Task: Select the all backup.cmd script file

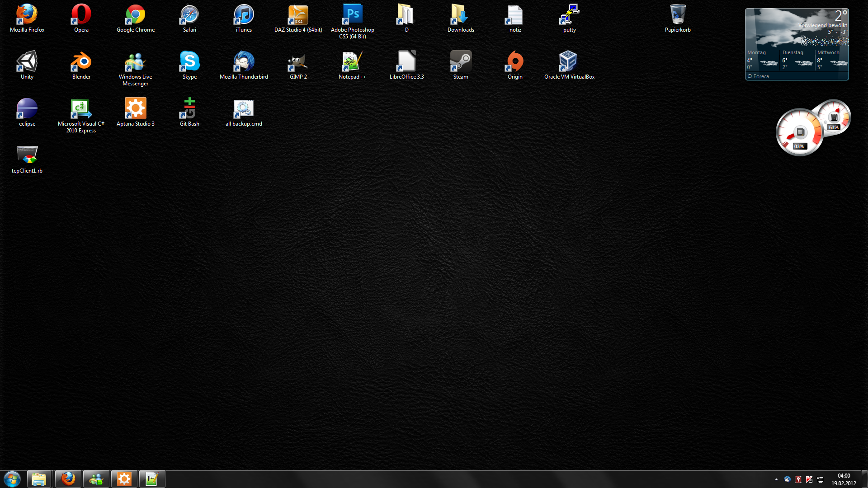Action: tap(244, 113)
